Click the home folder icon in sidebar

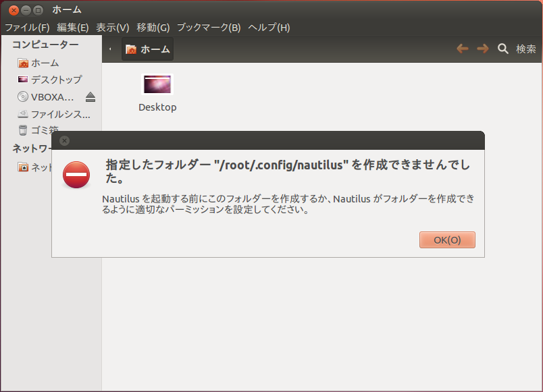pos(23,63)
